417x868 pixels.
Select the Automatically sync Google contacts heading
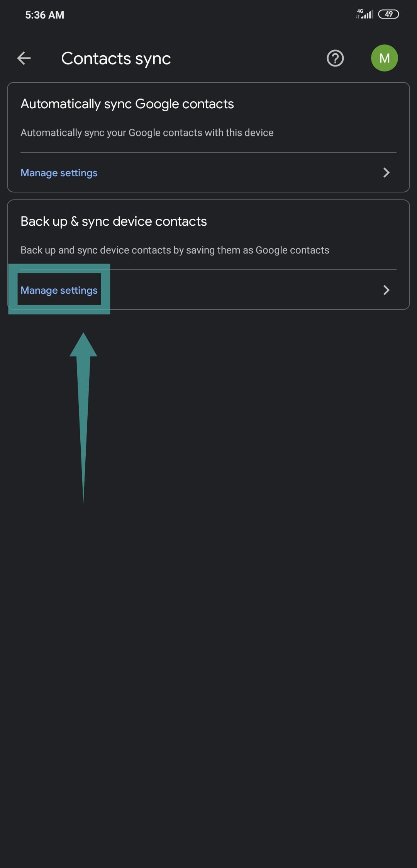(x=127, y=104)
